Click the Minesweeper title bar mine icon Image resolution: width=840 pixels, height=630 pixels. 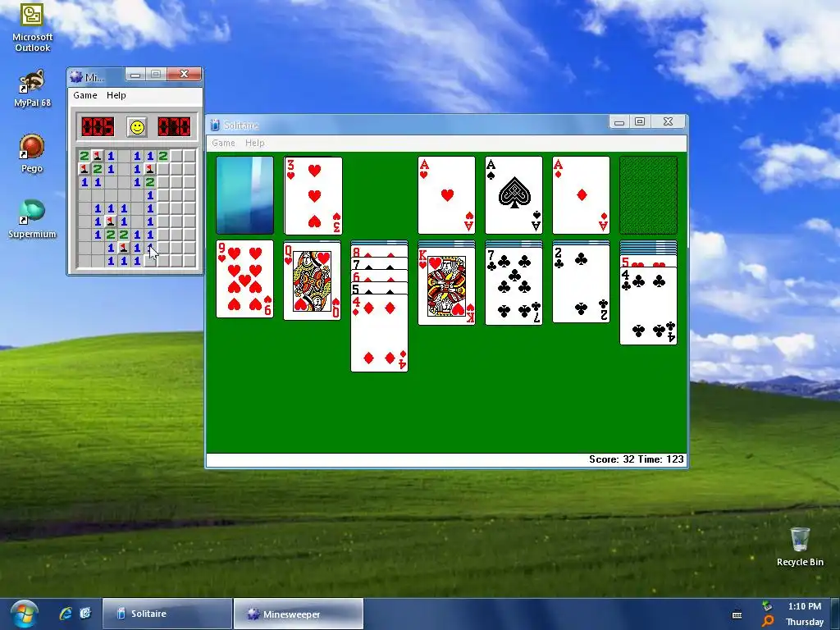[x=76, y=77]
